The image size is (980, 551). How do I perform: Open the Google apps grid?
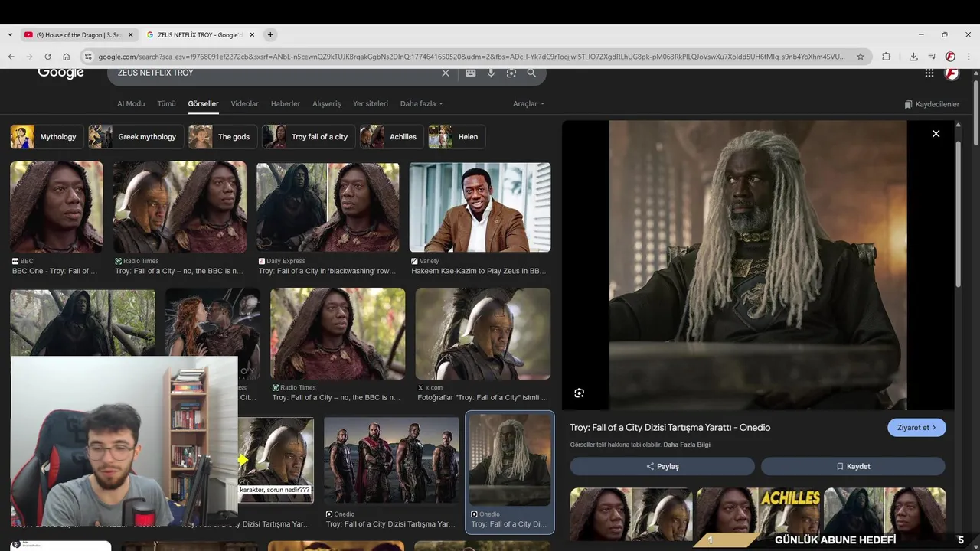929,73
